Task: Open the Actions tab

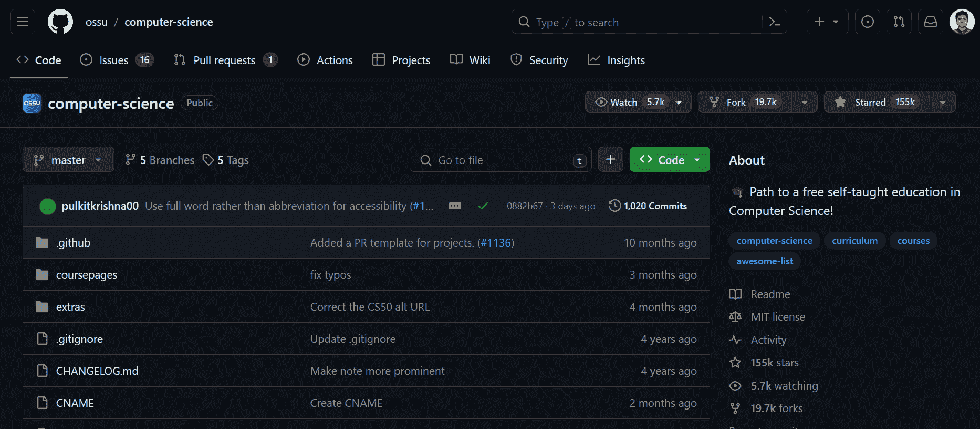Action: [325, 60]
